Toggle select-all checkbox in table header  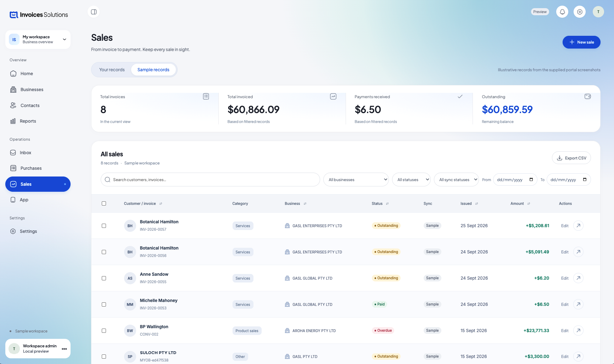click(104, 203)
